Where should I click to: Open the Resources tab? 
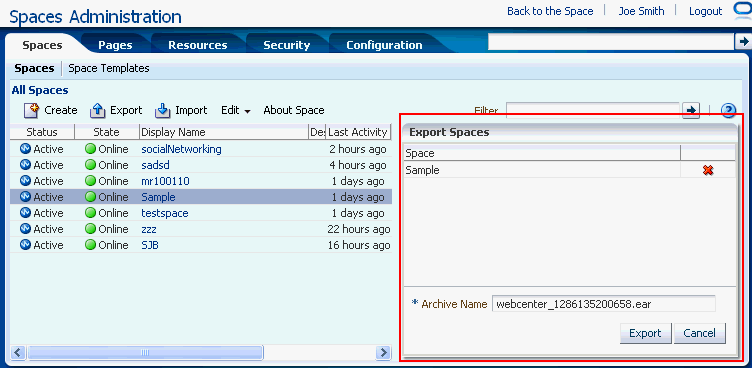(198, 45)
